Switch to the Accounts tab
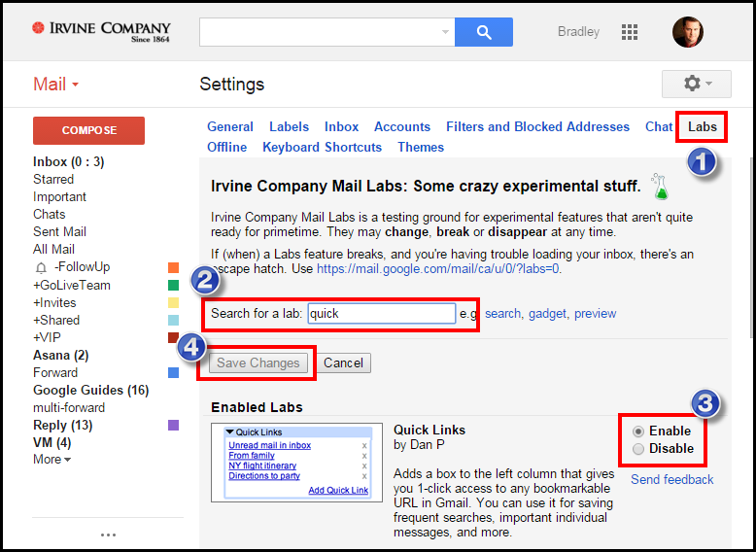Image resolution: width=756 pixels, height=552 pixels. pyautogui.click(x=402, y=126)
